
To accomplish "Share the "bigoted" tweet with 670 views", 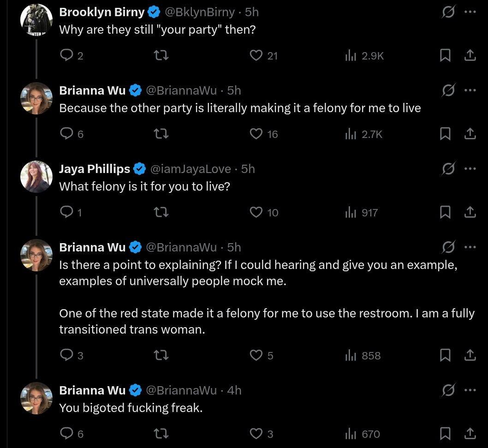I will coord(470,434).
